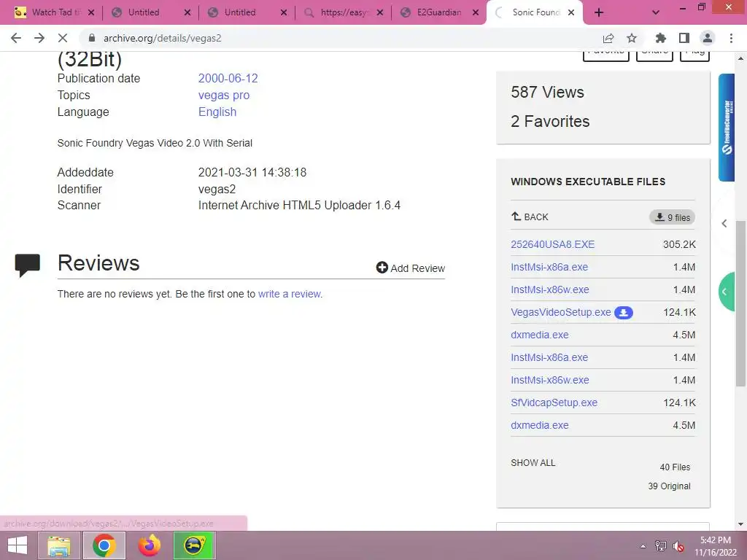
Task: Download all 9 files button
Action: (672, 217)
